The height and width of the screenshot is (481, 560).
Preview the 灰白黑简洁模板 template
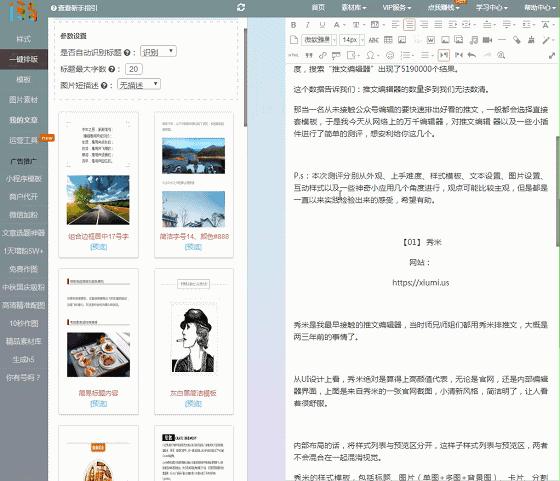tap(193, 404)
